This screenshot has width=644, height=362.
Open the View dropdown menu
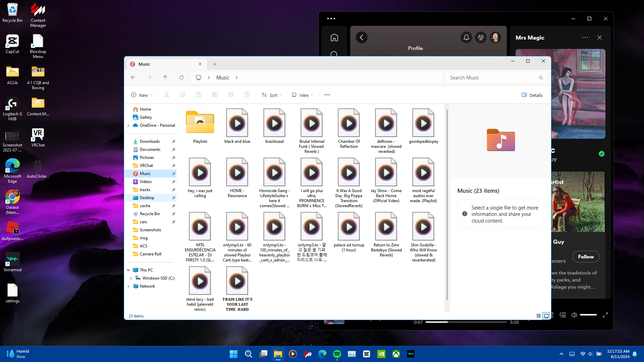coord(303,95)
